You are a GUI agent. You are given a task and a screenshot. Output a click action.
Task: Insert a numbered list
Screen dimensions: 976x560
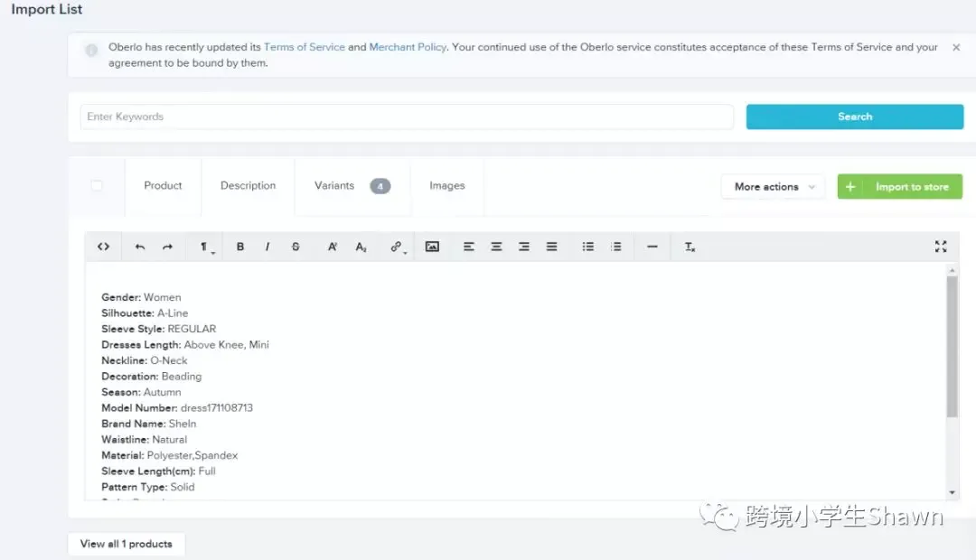click(x=616, y=247)
